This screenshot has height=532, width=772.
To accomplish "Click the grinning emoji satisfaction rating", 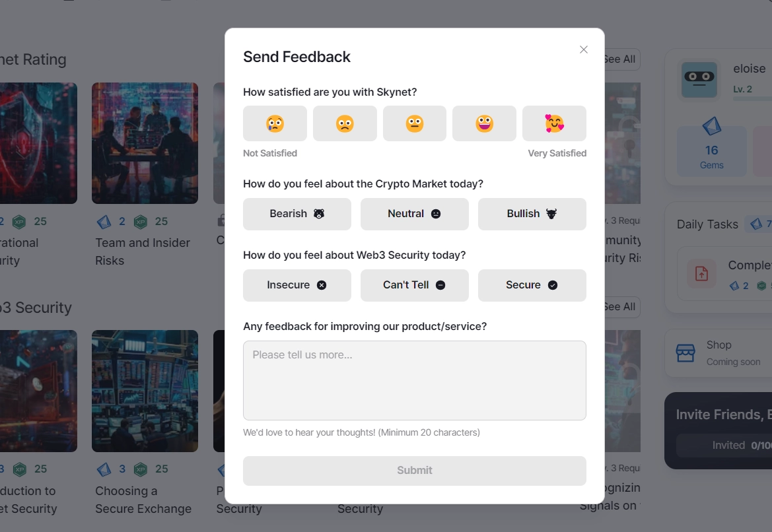I will (484, 123).
